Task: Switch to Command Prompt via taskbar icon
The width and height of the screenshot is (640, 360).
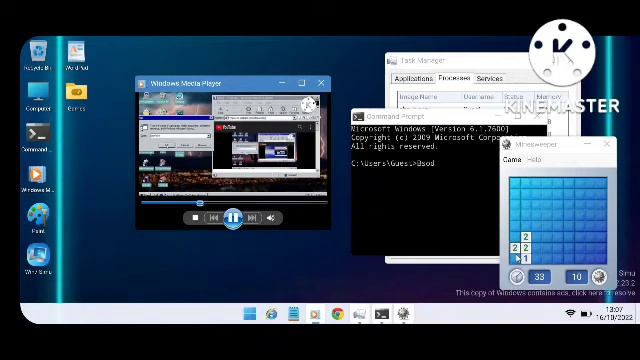Action: tap(382, 313)
